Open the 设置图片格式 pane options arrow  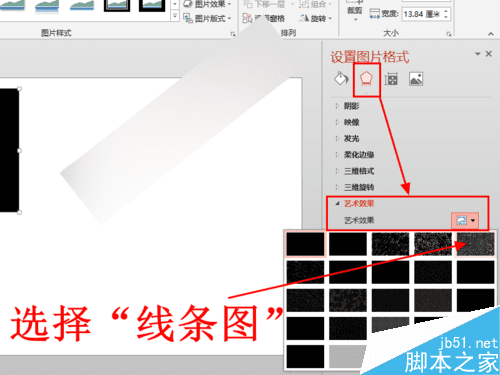[x=477, y=54]
